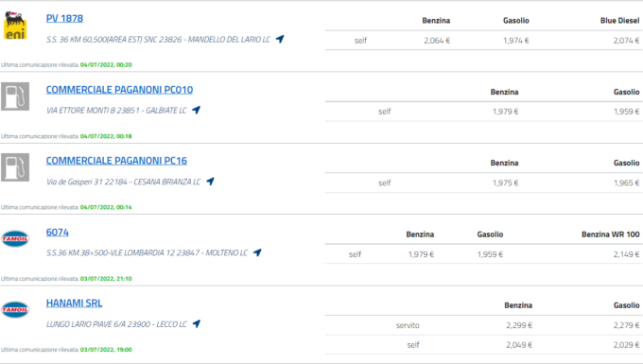Viewport: 643px width, 364px height.
Task: Click Blue Diesel price 2,074 € for PV 1878
Action: point(626,41)
